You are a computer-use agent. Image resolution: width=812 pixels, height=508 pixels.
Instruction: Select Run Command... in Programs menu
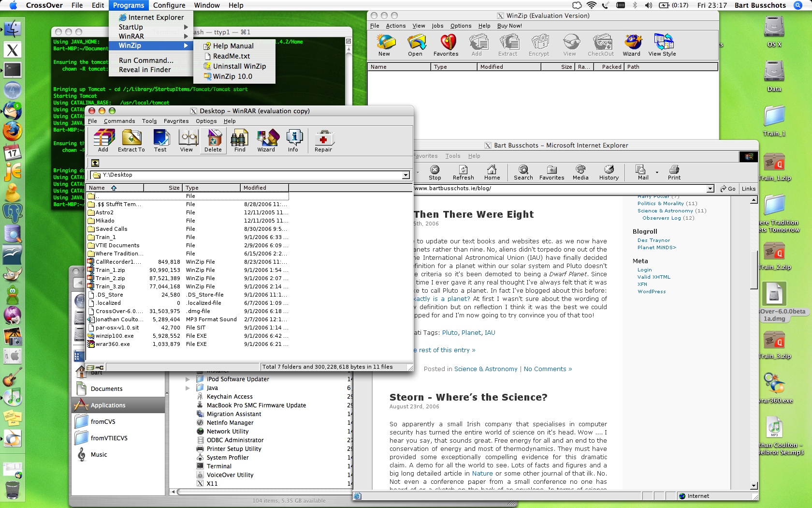pos(151,60)
